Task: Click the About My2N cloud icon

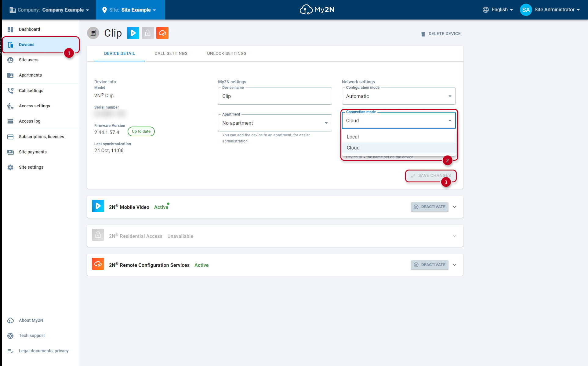Action: click(10, 320)
